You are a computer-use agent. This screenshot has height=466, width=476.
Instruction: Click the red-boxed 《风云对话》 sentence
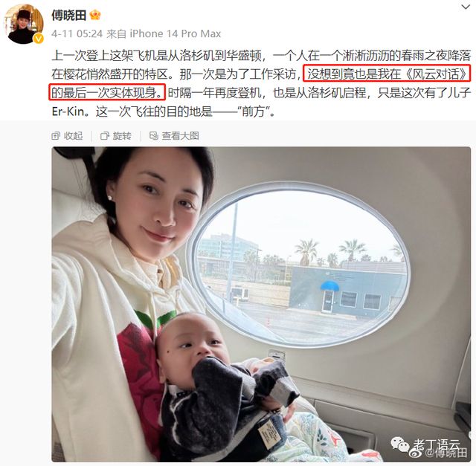(x=387, y=73)
